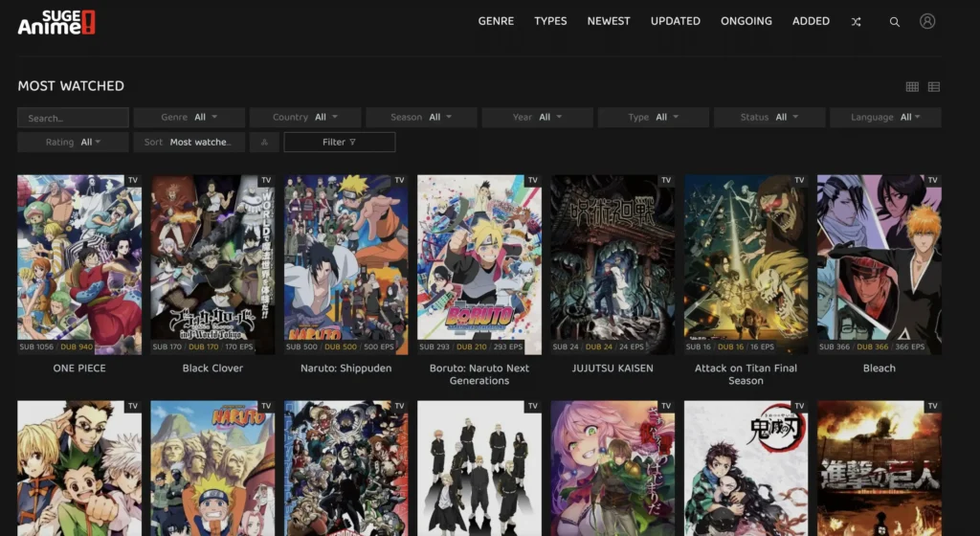Open the Types menu in navigation
The width and height of the screenshot is (980, 536).
click(x=550, y=21)
